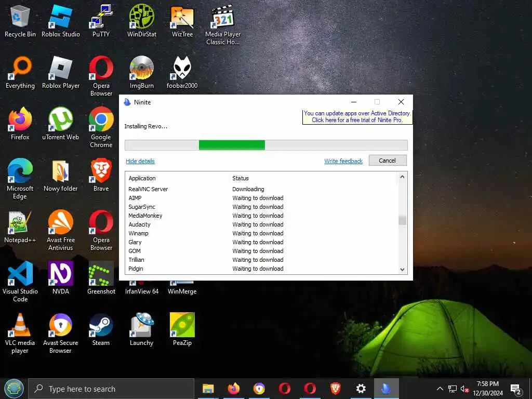
Task: Select the NVDA desktop shortcut
Action: (x=61, y=278)
